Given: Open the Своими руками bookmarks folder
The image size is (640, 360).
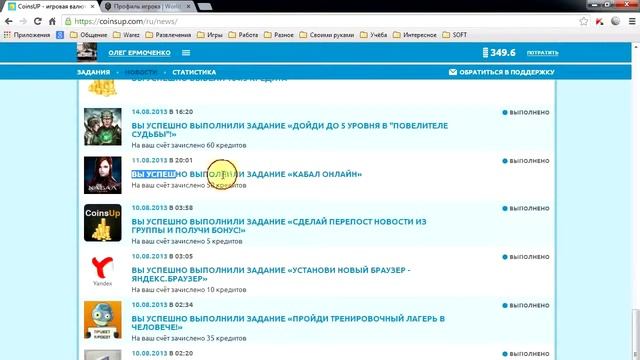Looking at the screenshot, I should point(327,35).
